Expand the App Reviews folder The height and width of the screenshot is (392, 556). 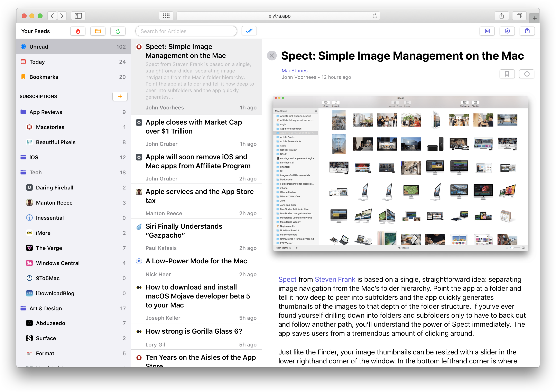click(x=73, y=112)
